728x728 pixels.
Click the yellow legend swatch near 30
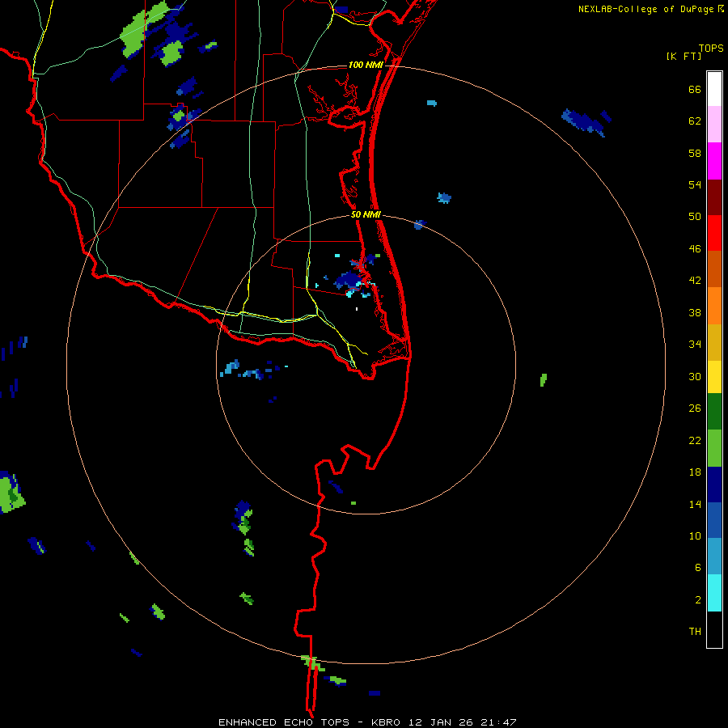pos(714,377)
